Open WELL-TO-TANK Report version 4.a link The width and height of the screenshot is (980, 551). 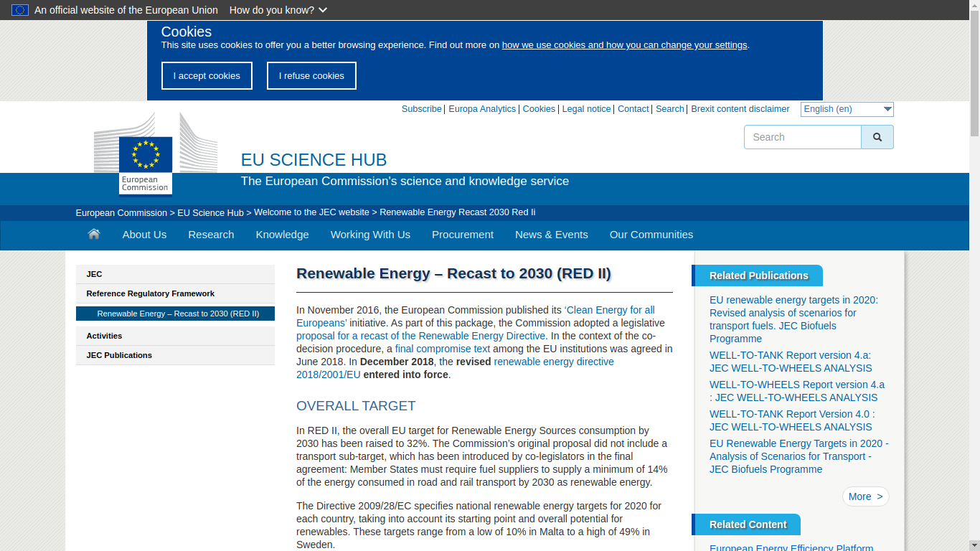click(790, 362)
